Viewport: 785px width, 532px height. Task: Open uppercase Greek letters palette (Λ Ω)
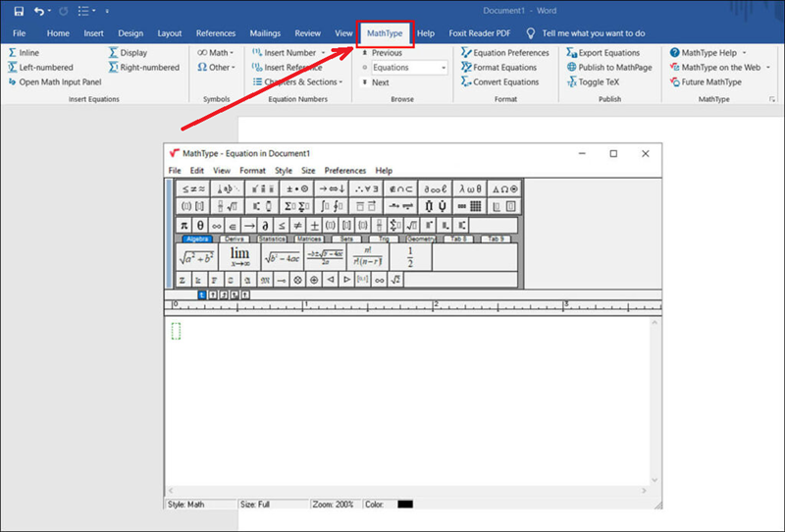504,188
